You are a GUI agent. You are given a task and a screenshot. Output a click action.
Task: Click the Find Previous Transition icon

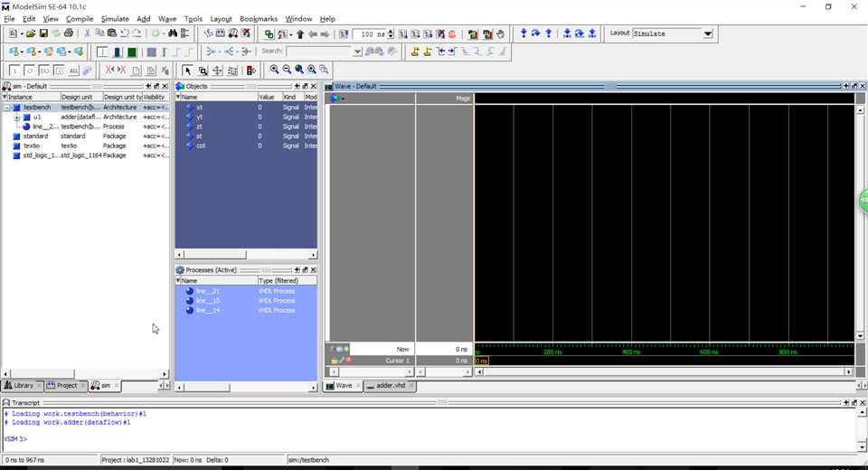pyautogui.click(x=440, y=52)
